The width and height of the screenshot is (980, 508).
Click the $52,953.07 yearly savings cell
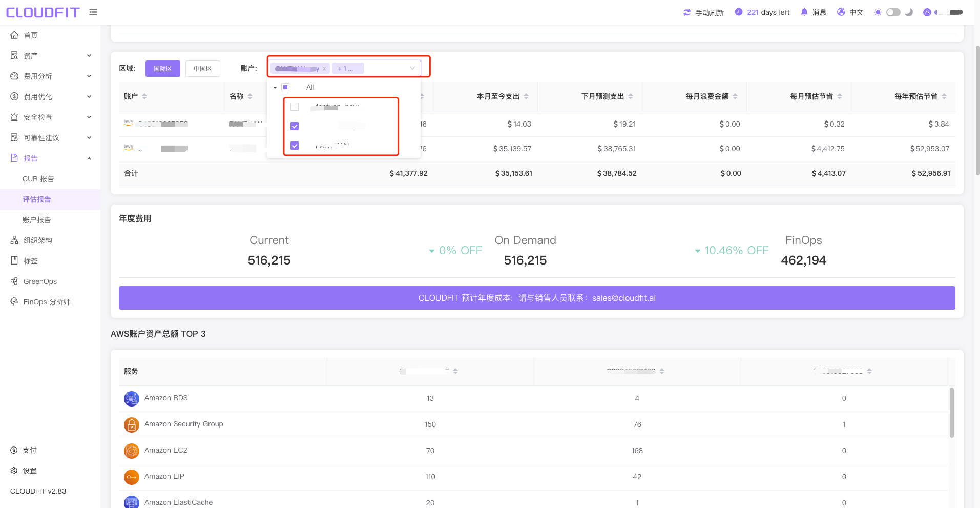[929, 149]
